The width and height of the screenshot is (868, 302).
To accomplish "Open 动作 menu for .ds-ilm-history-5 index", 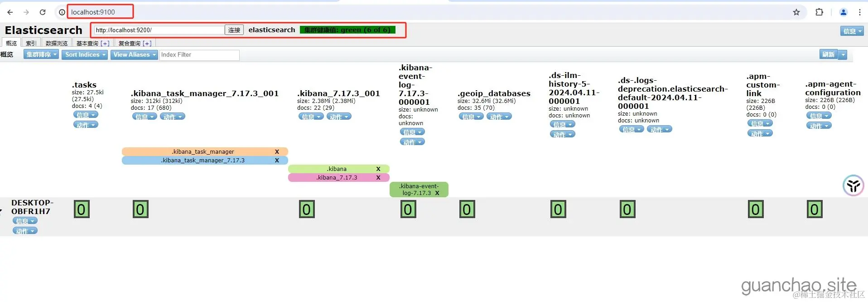I will [562, 134].
